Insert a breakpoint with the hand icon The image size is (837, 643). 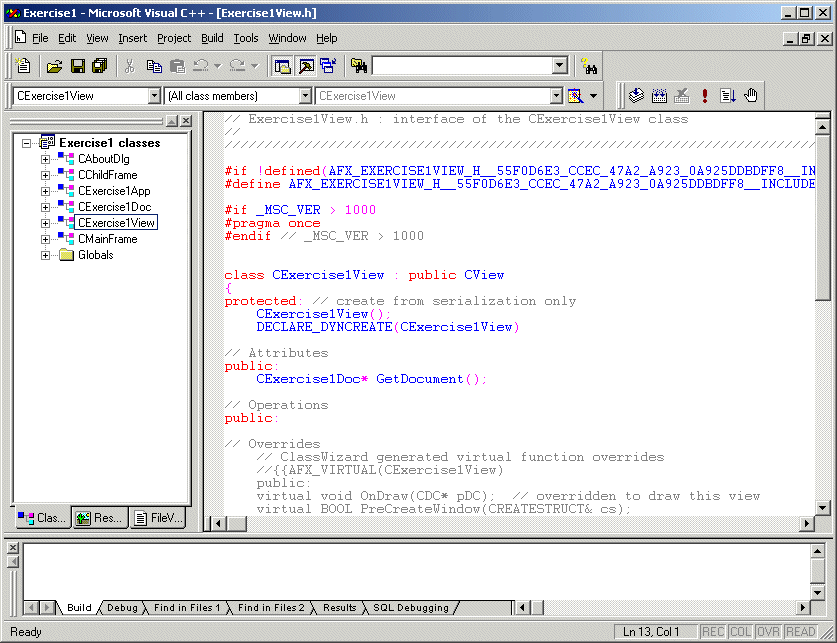pos(749,95)
